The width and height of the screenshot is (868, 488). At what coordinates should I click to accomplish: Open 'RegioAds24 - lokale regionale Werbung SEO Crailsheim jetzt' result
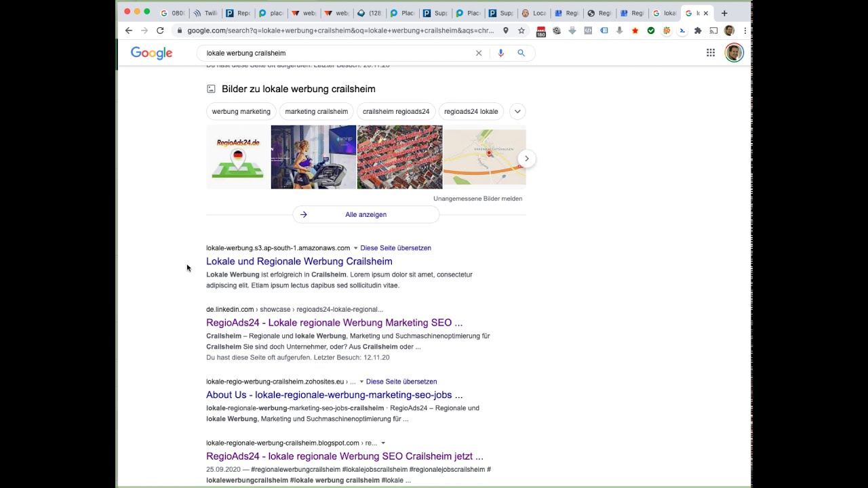coord(344,456)
